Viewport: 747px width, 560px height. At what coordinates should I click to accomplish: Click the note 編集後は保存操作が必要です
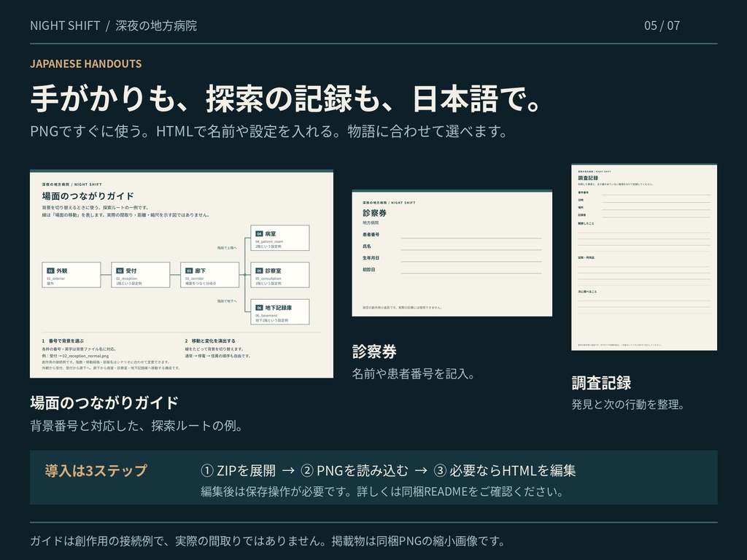tap(382, 491)
